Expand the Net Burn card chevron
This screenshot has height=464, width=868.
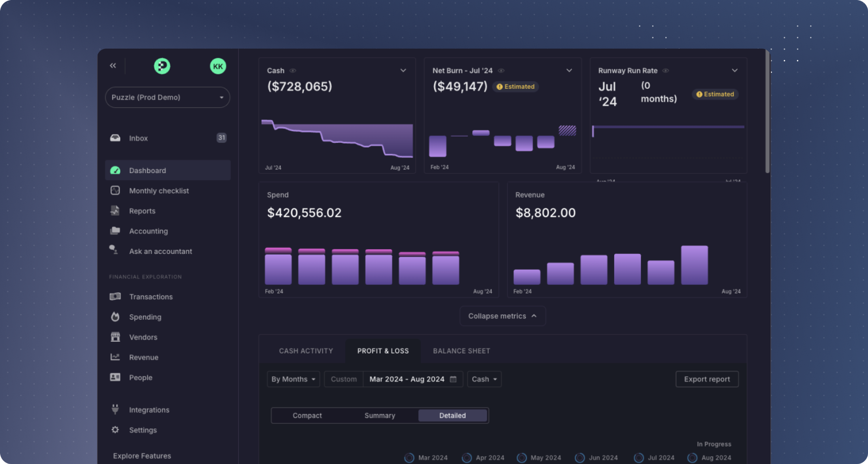pyautogui.click(x=569, y=71)
